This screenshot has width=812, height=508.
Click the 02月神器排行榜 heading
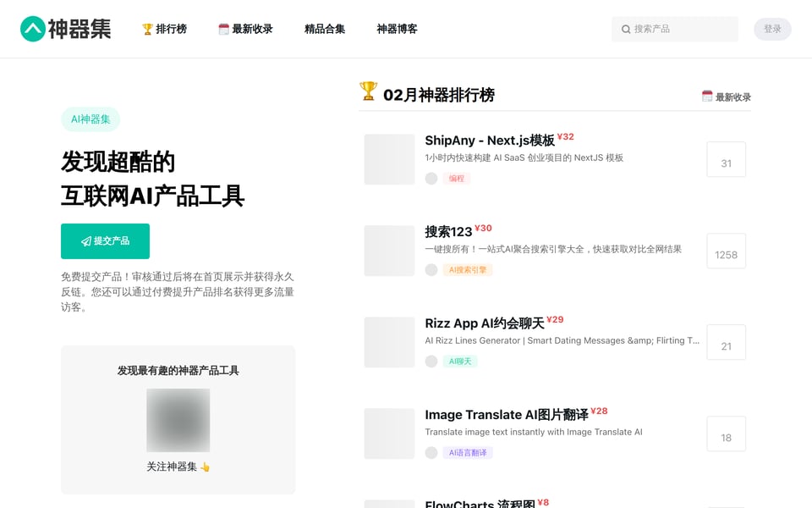[x=439, y=95]
